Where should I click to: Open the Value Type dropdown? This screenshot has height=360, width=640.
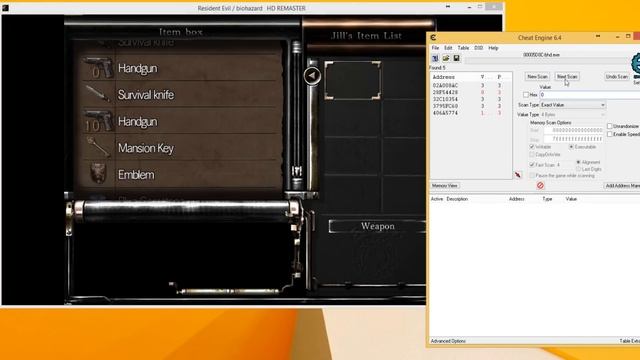pos(573,115)
